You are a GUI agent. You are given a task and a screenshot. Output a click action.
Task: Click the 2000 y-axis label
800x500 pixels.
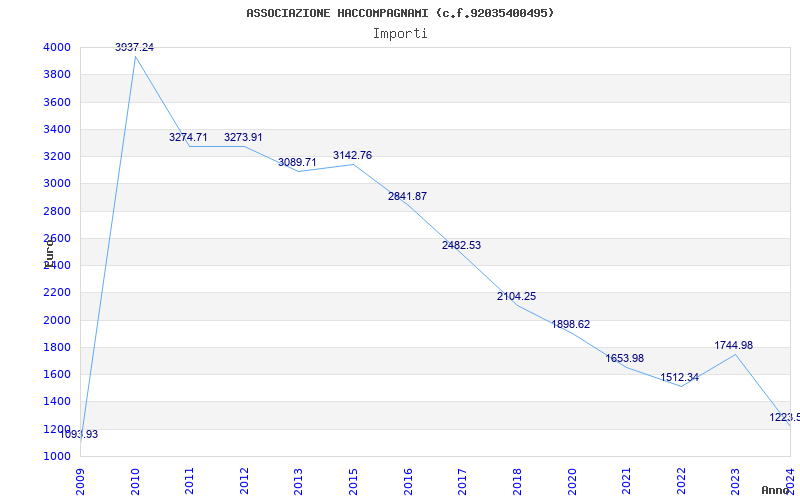coord(57,320)
